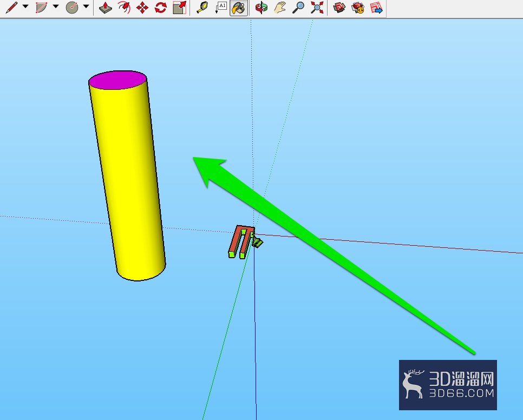Screen dimensions: 523x420
Task: Click the Zoom Extents tool
Action: tap(317, 8)
